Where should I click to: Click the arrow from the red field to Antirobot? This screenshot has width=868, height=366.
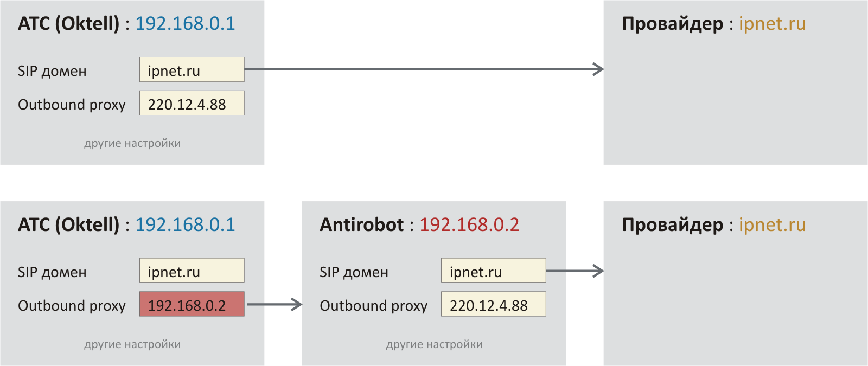point(274,305)
